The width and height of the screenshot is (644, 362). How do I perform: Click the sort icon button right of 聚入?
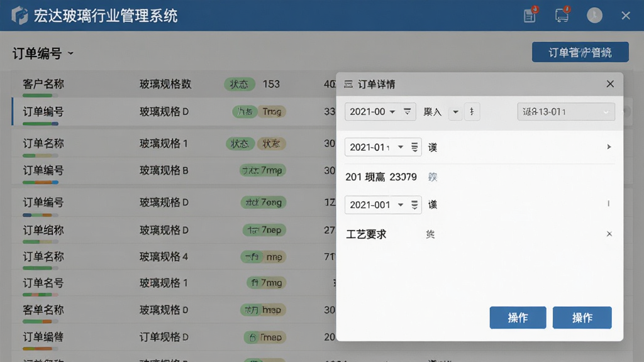click(472, 112)
